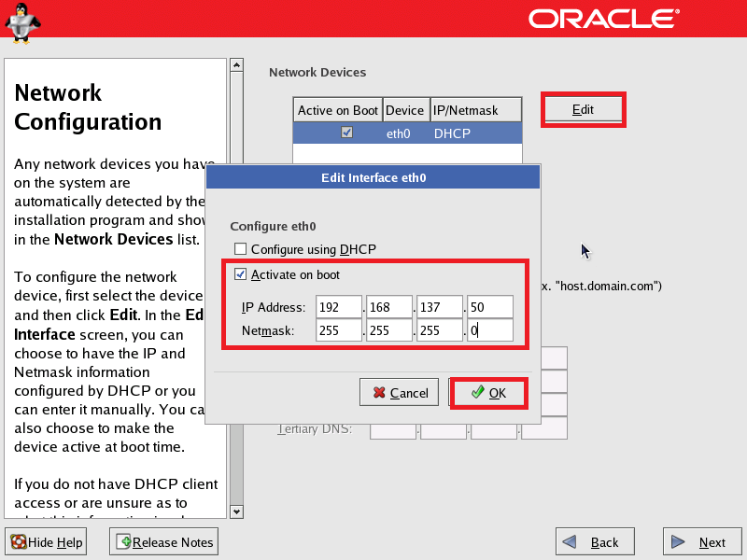Confirm the dialog with OK

pyautogui.click(x=488, y=393)
